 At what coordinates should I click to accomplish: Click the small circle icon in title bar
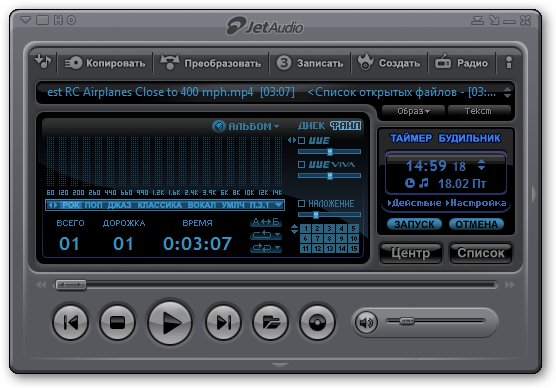pyautogui.click(x=71, y=20)
